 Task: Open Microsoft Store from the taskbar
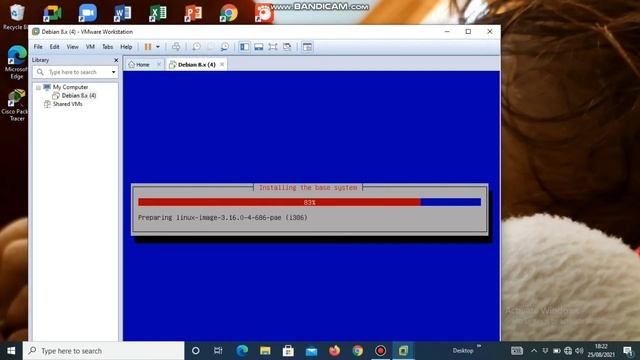pos(288,351)
